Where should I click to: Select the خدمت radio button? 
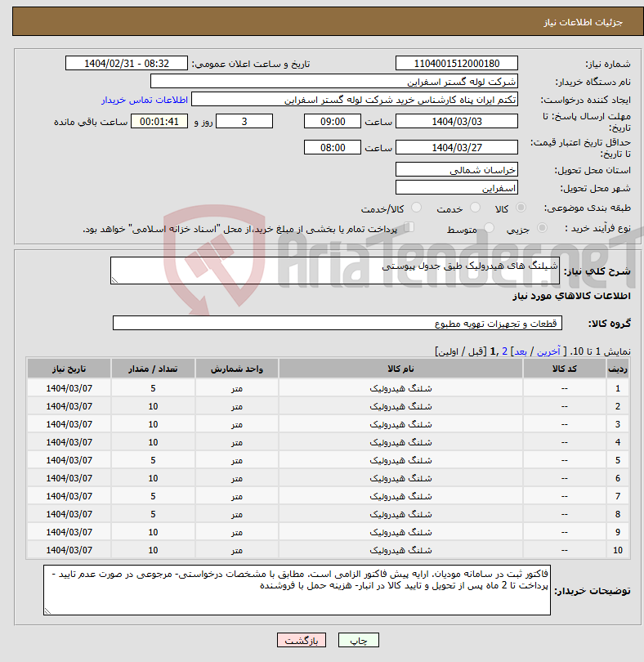475,208
